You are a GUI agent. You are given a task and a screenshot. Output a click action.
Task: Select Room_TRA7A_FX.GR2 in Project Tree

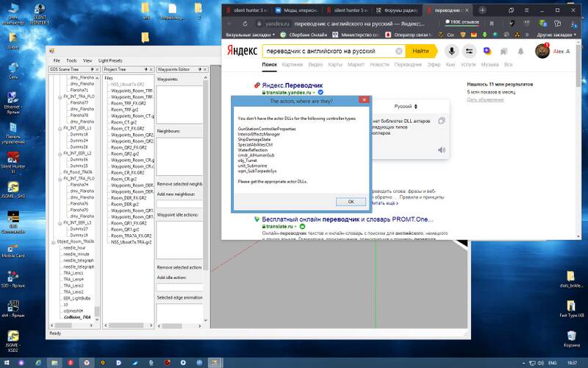pos(131,236)
